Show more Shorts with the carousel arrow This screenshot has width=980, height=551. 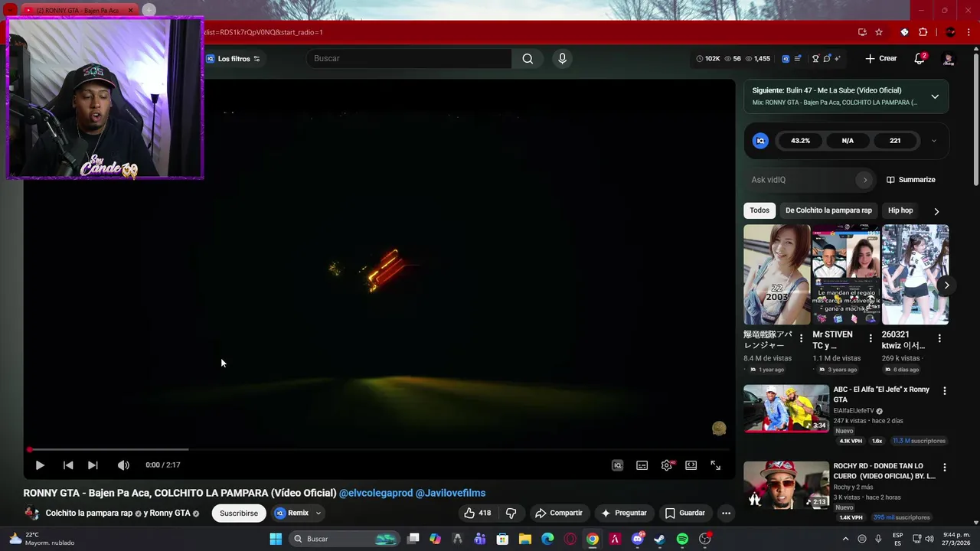(946, 285)
